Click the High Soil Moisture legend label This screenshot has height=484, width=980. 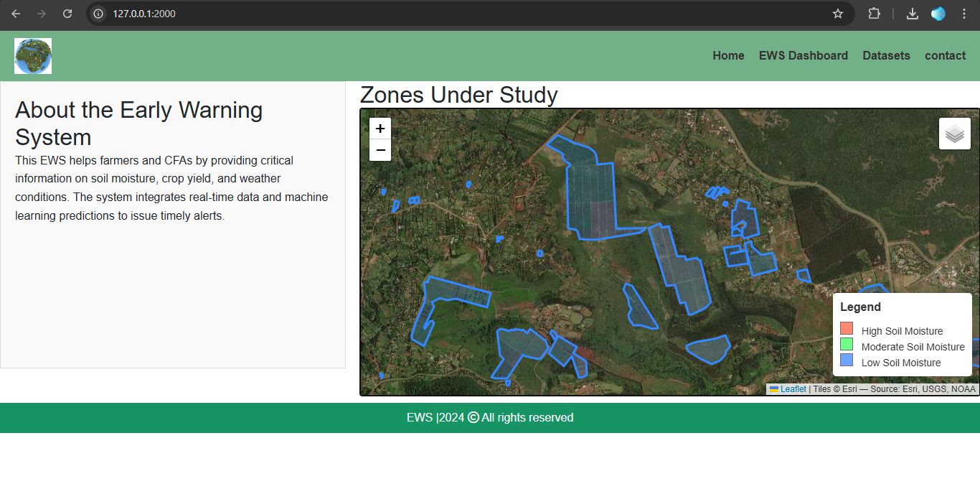(902, 331)
